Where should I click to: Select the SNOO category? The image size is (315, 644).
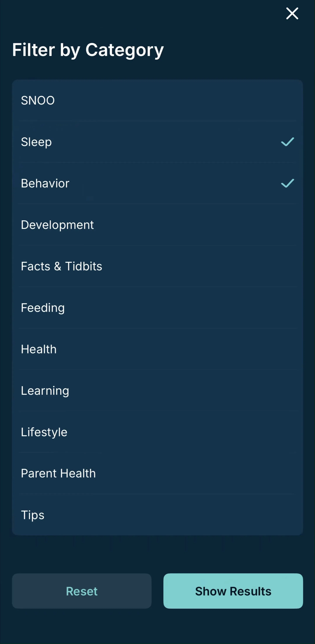(158, 101)
